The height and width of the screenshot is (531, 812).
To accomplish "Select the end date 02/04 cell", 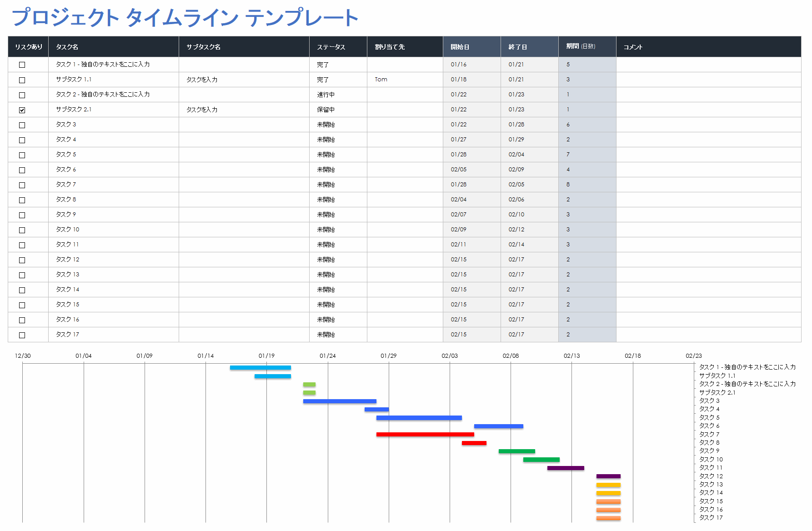I will tap(530, 155).
